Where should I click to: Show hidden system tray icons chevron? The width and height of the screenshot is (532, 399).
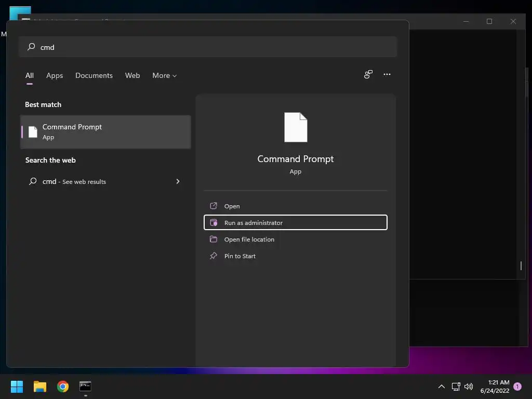442,387
